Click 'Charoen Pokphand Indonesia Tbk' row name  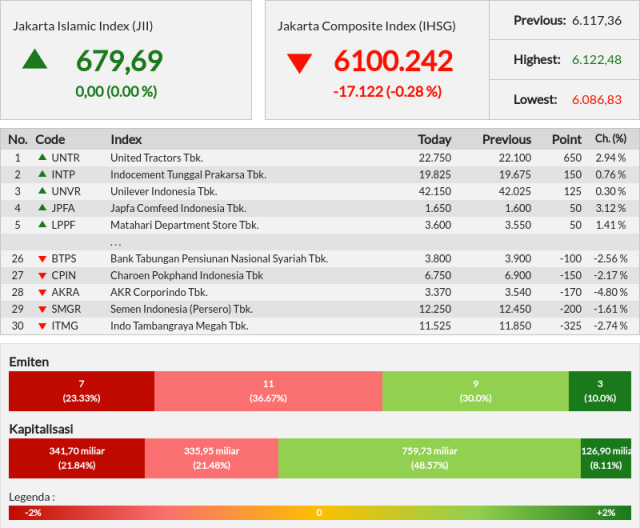tap(187, 275)
